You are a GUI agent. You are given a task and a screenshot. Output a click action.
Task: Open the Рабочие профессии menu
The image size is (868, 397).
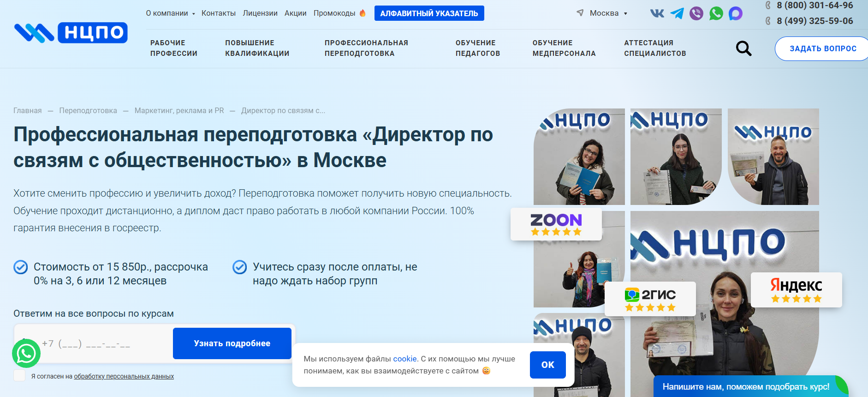click(173, 48)
